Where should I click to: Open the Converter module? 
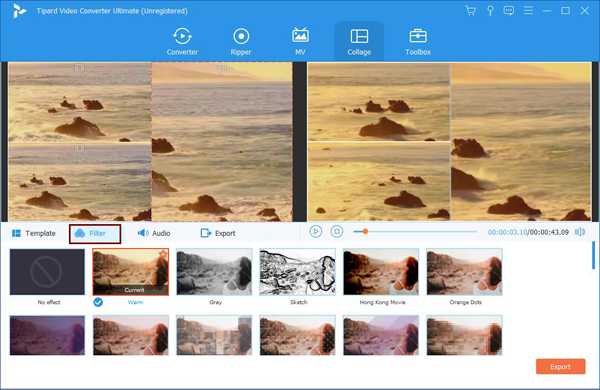tap(182, 41)
